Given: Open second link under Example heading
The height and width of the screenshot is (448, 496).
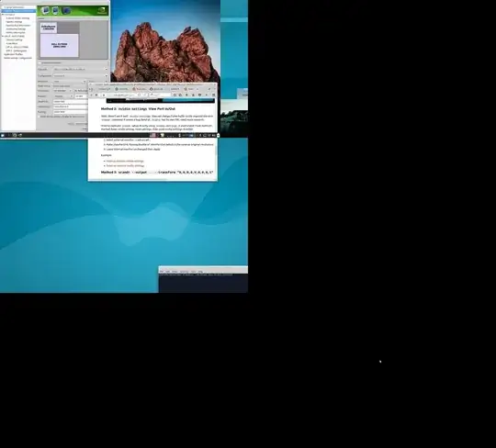Looking at the screenshot, I should tap(125, 165).
